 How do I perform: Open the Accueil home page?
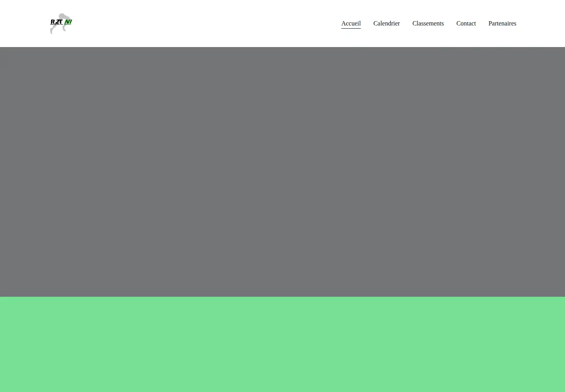pos(351,24)
